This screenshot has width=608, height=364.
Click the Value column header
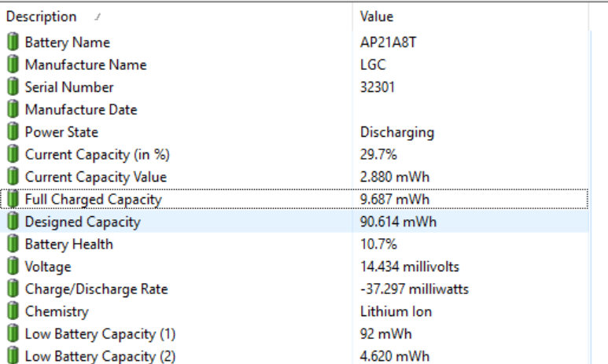(470, 17)
